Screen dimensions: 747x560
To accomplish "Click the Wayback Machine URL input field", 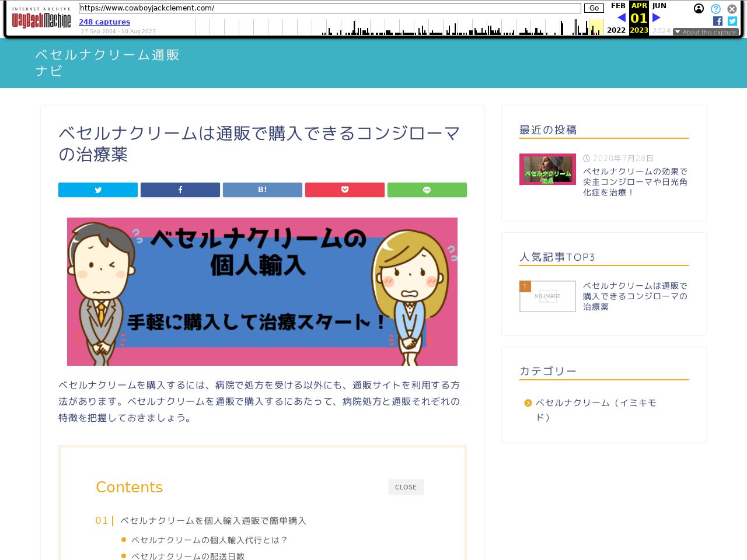I will pos(330,8).
